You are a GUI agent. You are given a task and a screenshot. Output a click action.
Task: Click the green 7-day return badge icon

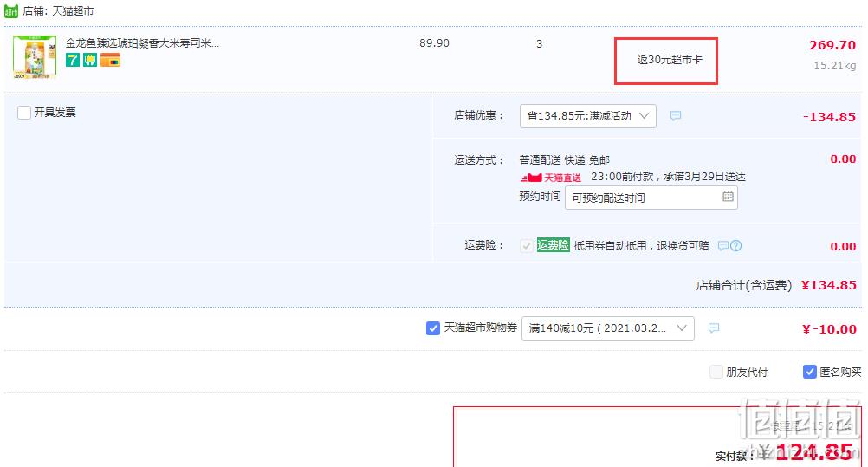73,60
